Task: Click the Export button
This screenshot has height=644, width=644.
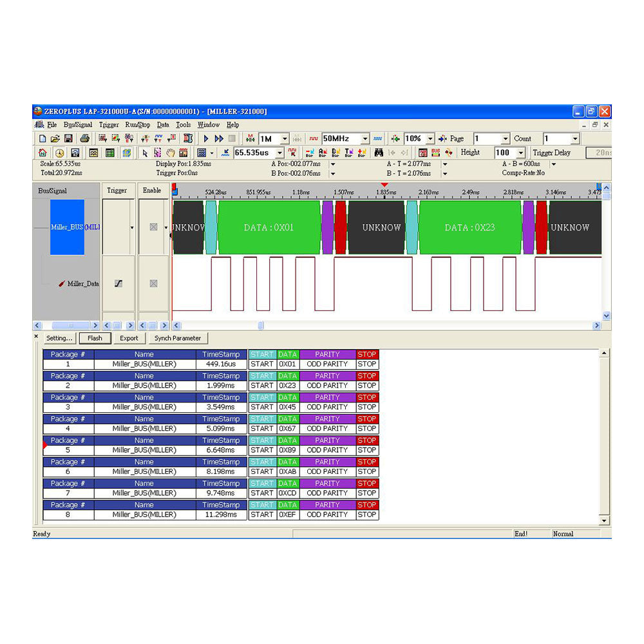Action: pyautogui.click(x=129, y=338)
